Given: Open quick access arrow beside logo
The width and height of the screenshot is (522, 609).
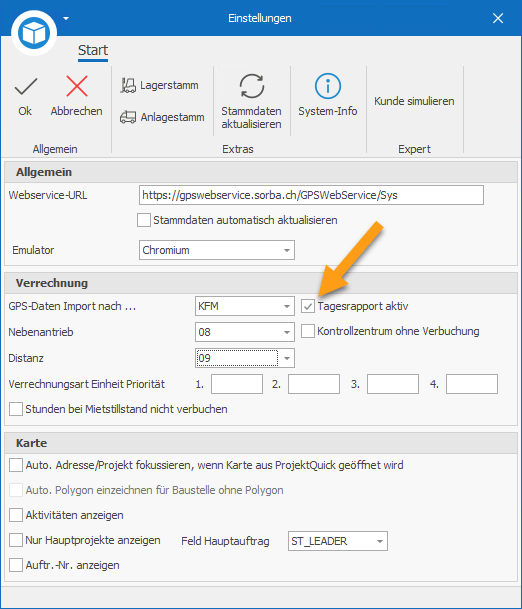Looking at the screenshot, I should click(66, 18).
